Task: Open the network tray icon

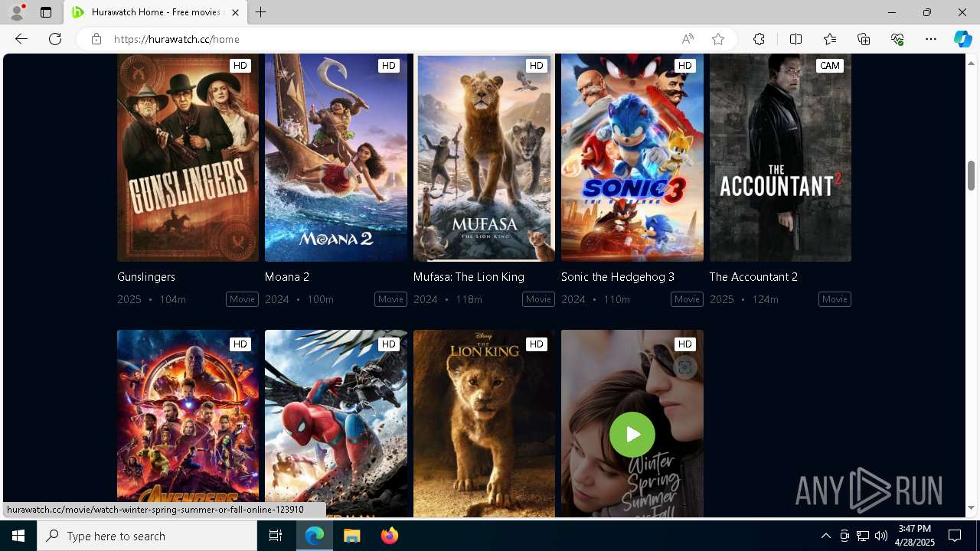Action: pyautogui.click(x=862, y=536)
